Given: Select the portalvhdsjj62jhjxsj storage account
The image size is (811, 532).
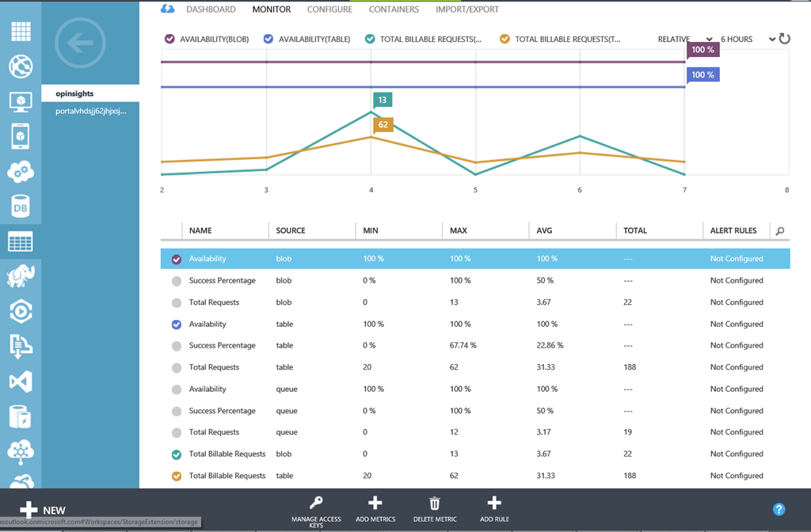Looking at the screenshot, I should 90,112.
